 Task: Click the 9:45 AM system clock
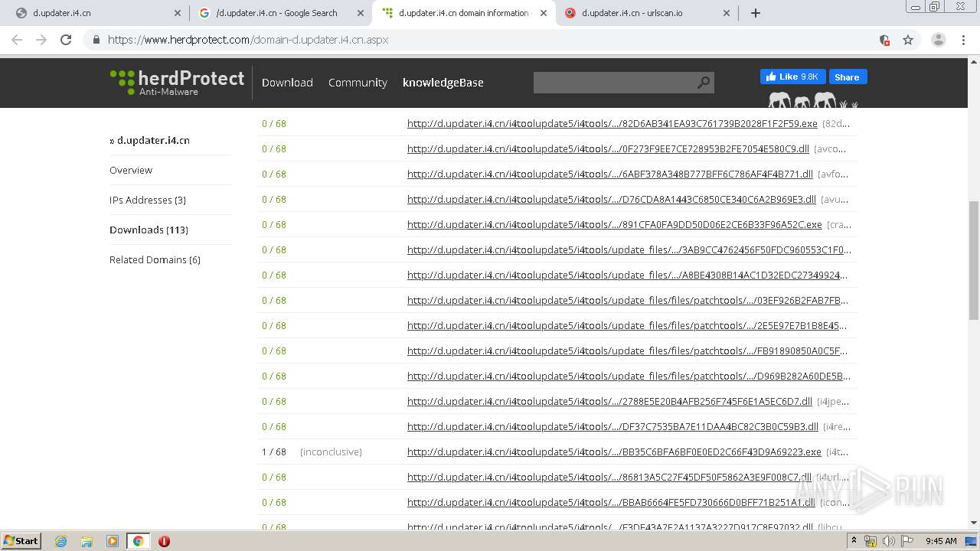click(941, 541)
